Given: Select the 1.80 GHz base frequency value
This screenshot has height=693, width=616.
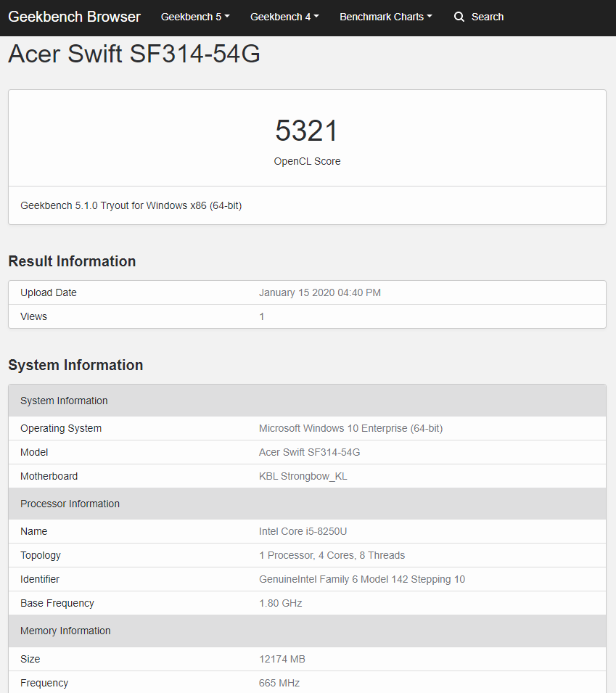Looking at the screenshot, I should (x=281, y=603).
